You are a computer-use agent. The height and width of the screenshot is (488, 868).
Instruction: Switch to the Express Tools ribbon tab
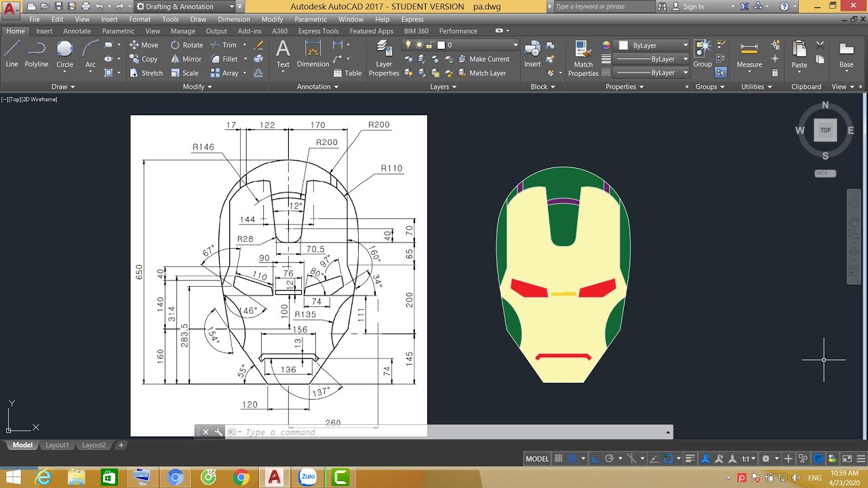tap(318, 31)
